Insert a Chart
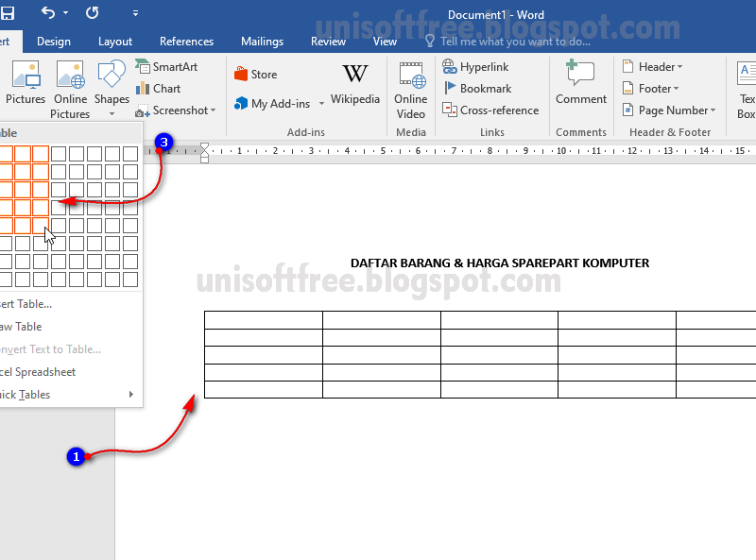The image size is (756, 560). pyautogui.click(x=158, y=89)
